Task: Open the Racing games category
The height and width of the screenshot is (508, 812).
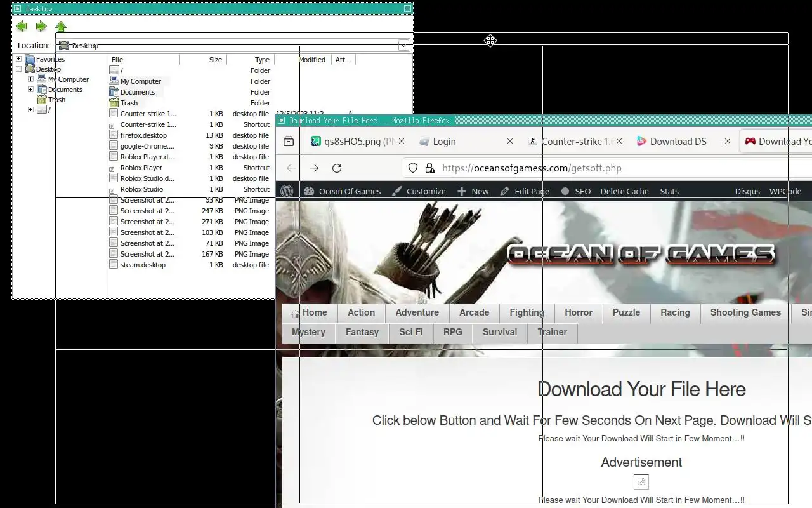Action: (675, 312)
